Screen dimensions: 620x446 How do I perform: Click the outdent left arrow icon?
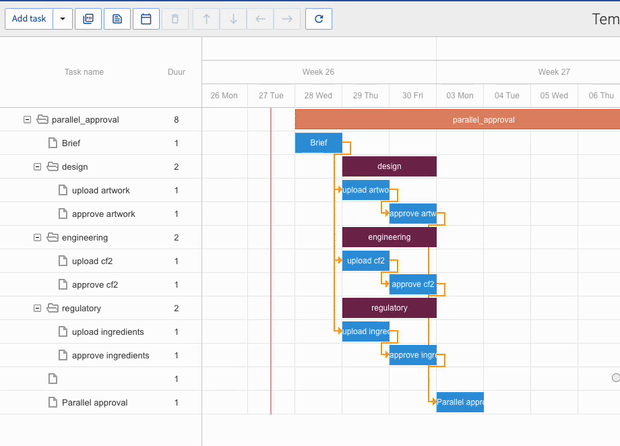(x=260, y=19)
